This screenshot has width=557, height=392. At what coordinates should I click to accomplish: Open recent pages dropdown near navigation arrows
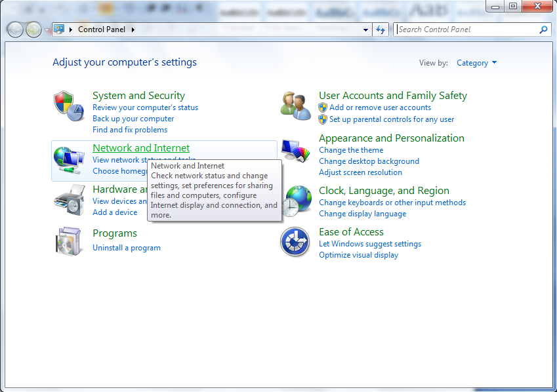click(x=47, y=31)
